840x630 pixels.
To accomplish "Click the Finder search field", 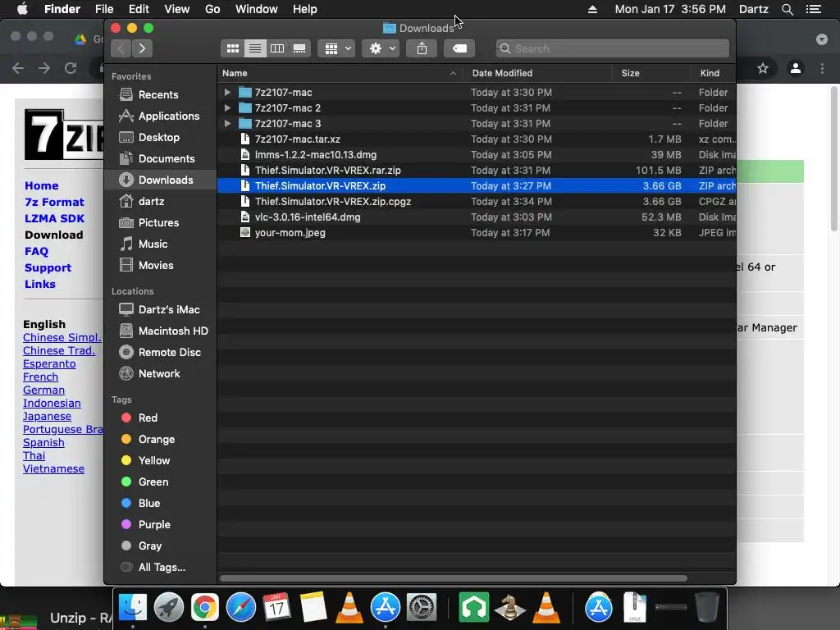I will pos(612,48).
